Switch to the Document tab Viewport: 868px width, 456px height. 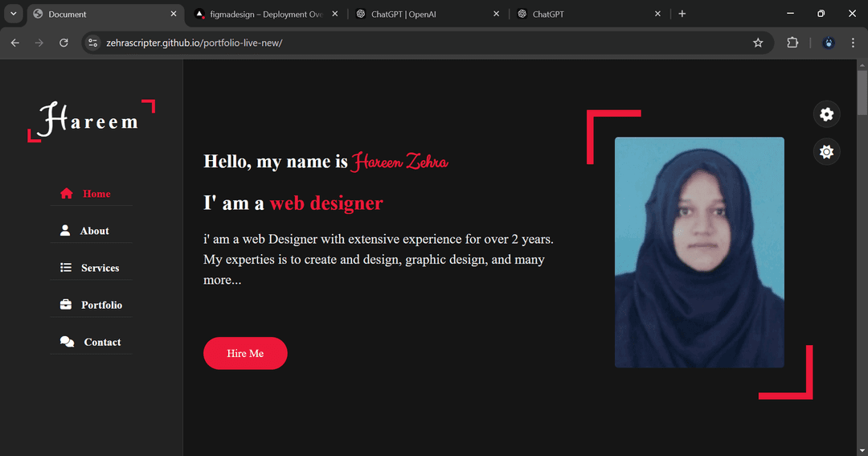(105, 14)
